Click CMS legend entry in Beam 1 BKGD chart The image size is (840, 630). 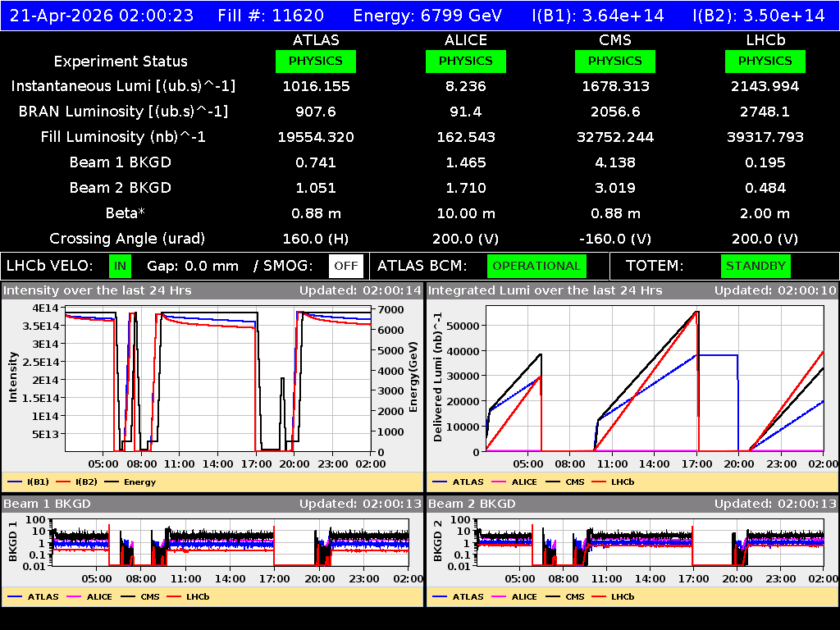140,596
